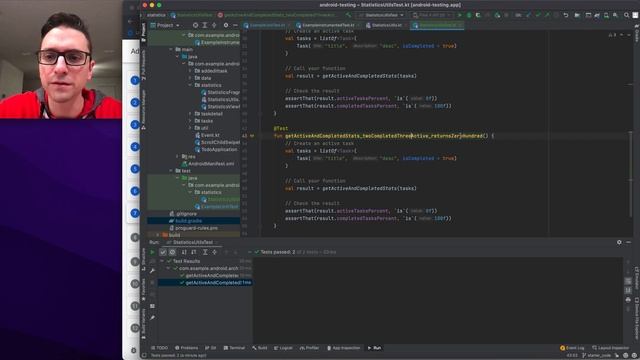Click the Select Opened File target icon
The image size is (640, 360).
[195, 25]
